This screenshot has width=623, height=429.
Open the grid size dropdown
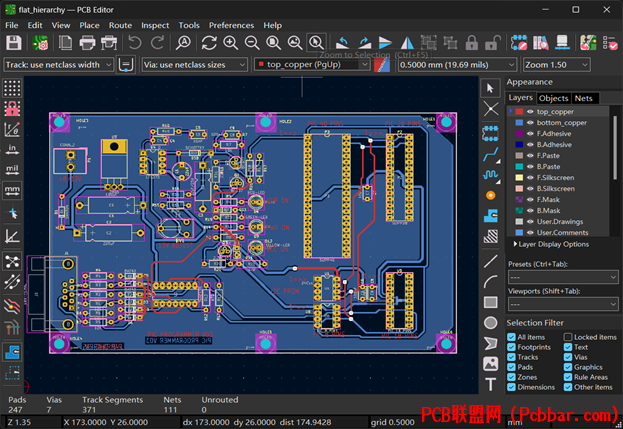pyautogui.click(x=457, y=64)
